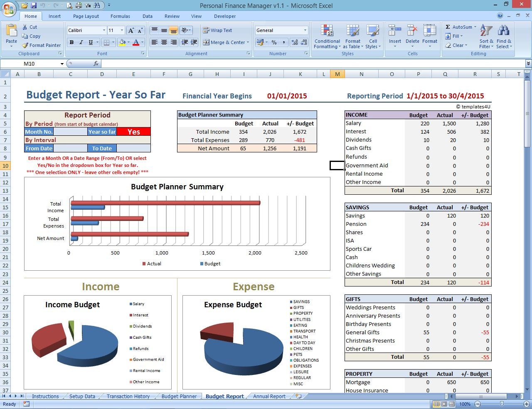Apply the red Font Color A
Screen dimensions: 532x409
click(x=135, y=42)
